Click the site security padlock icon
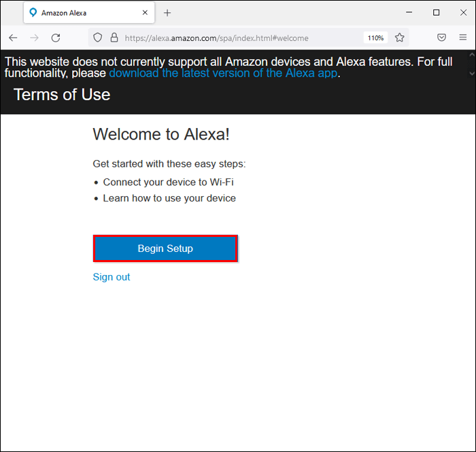476x452 pixels. tap(114, 37)
